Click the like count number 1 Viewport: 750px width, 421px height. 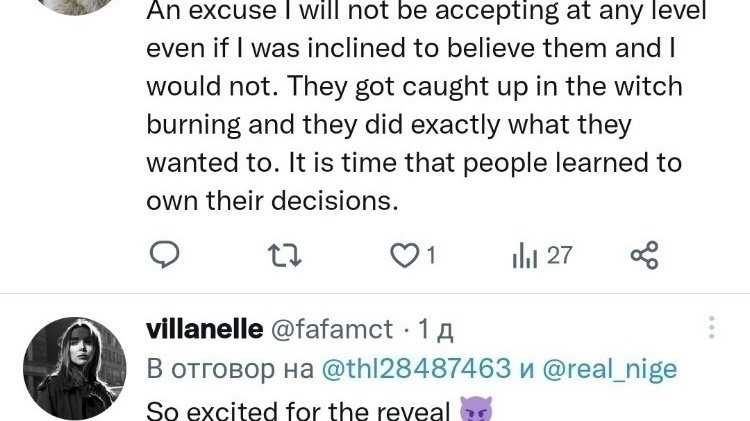click(430, 256)
